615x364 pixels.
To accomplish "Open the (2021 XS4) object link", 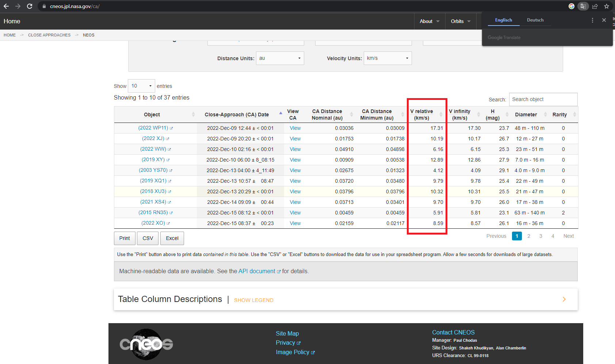I will (x=153, y=202).
